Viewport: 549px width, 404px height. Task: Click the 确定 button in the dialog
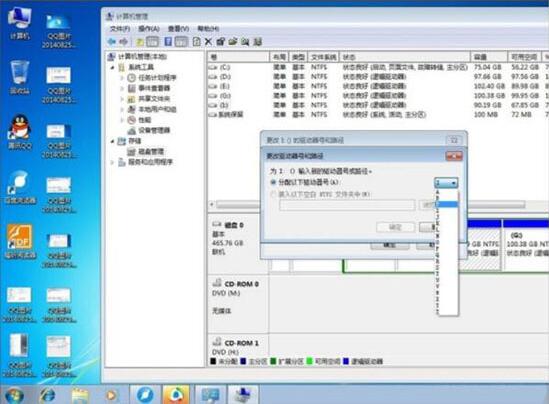[x=395, y=228]
